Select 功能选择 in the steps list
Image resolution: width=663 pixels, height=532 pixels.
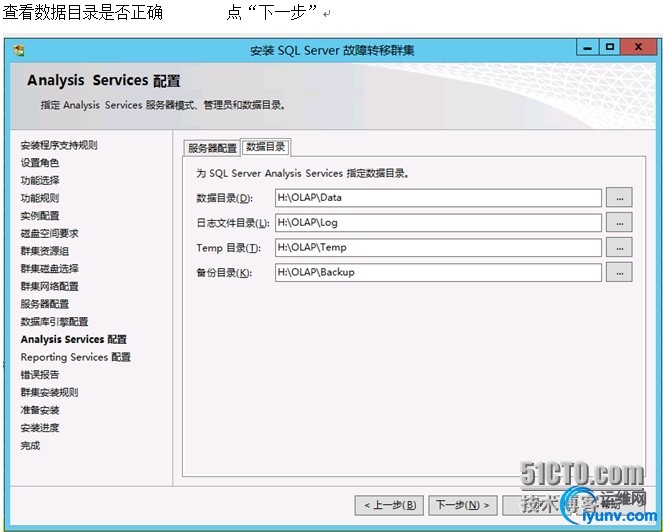[40, 181]
